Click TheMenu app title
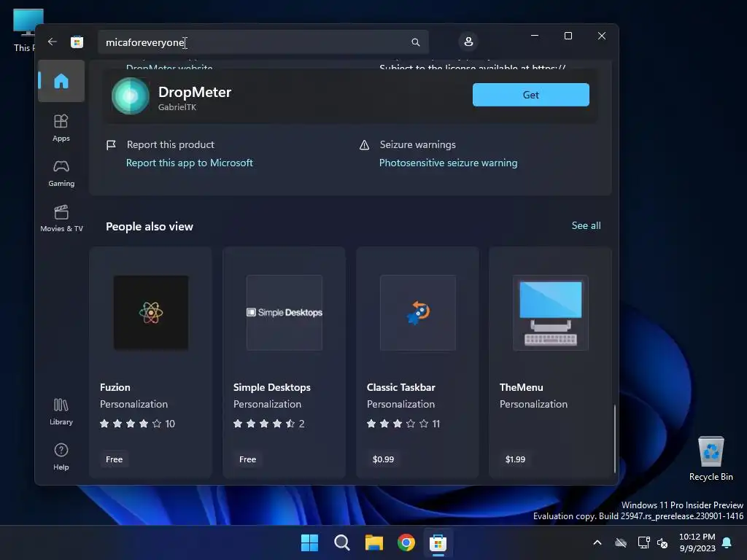Image resolution: width=747 pixels, height=560 pixels. 521,387
